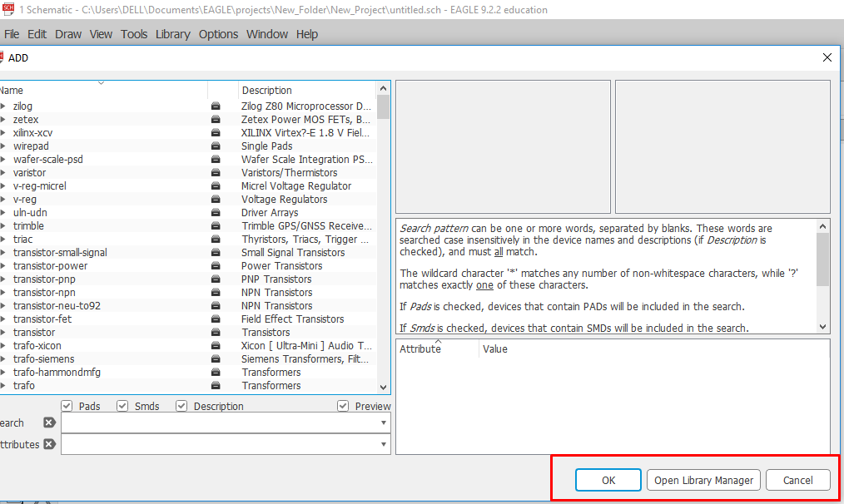Click the help text scroll-up arrow

pos(822,226)
